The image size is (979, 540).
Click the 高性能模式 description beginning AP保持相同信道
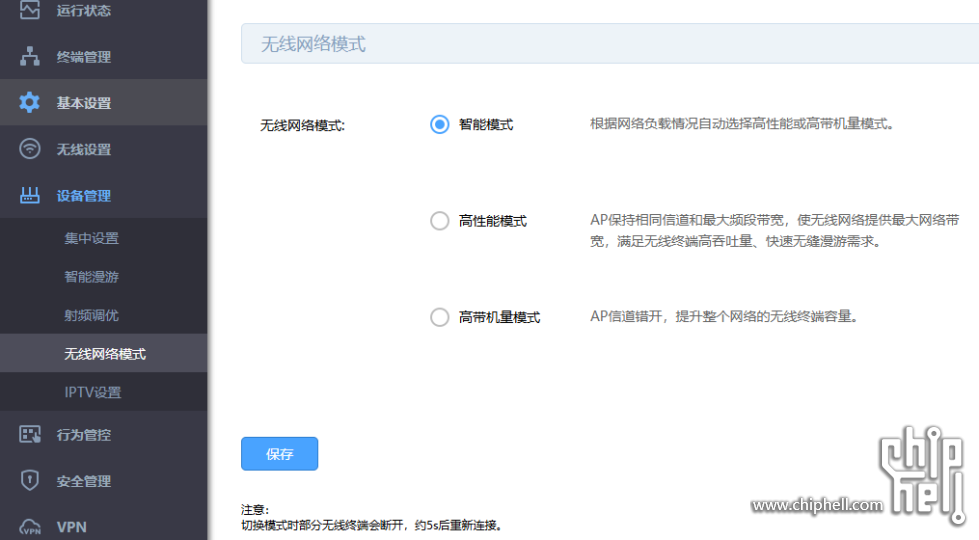point(774,230)
